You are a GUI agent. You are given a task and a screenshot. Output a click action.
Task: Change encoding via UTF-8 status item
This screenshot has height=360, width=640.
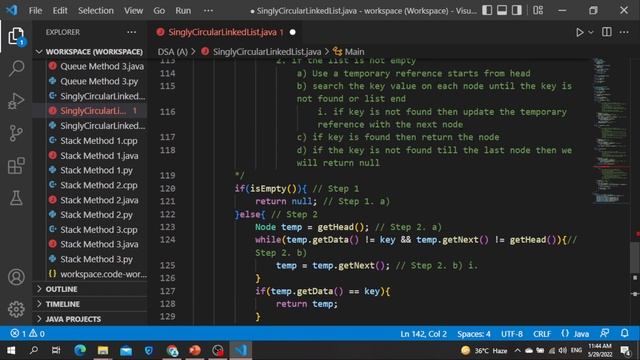(x=512, y=334)
